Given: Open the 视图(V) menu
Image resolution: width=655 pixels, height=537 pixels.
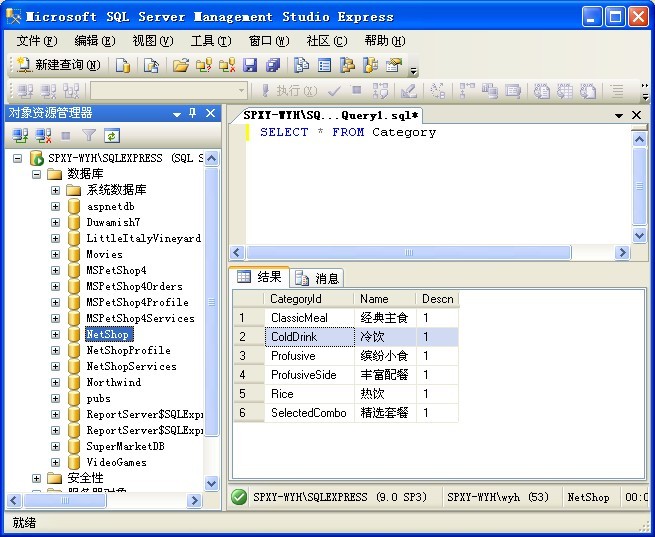Looking at the screenshot, I should [152, 41].
